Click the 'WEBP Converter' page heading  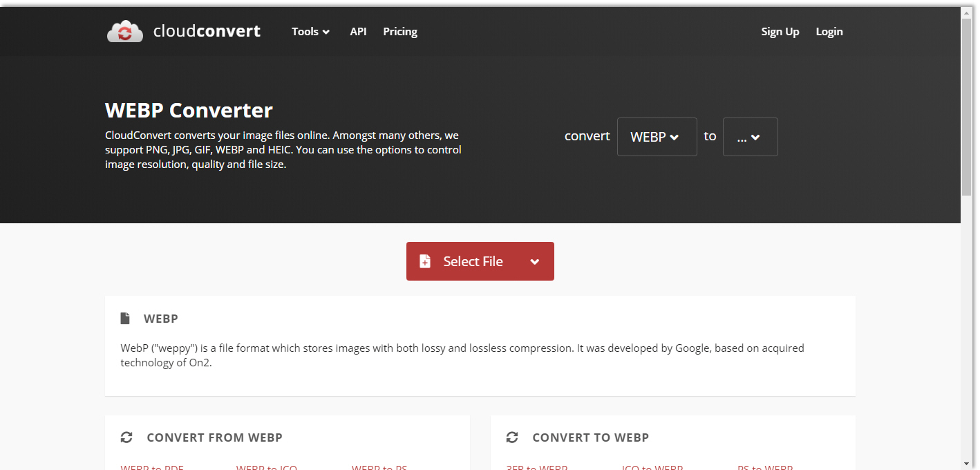click(x=189, y=111)
